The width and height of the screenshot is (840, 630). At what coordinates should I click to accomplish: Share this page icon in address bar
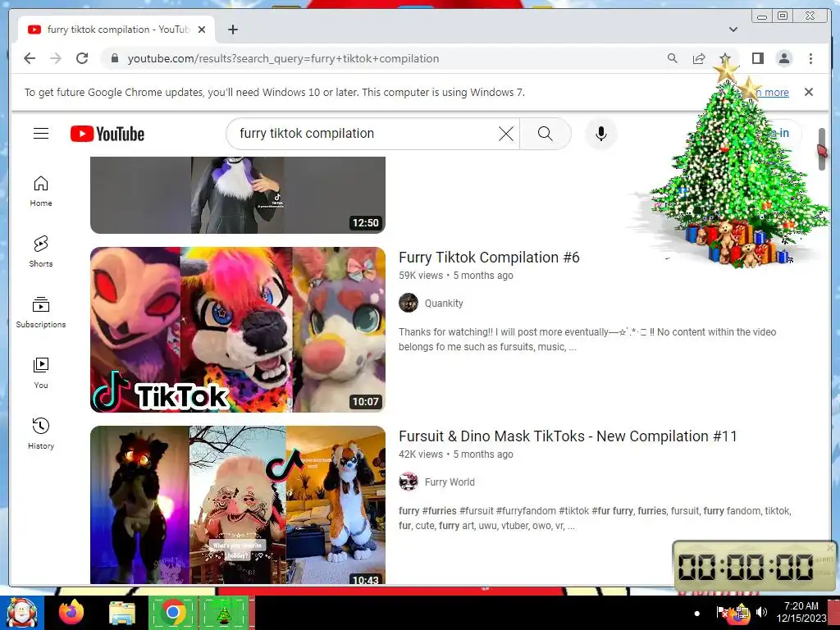pos(699,58)
